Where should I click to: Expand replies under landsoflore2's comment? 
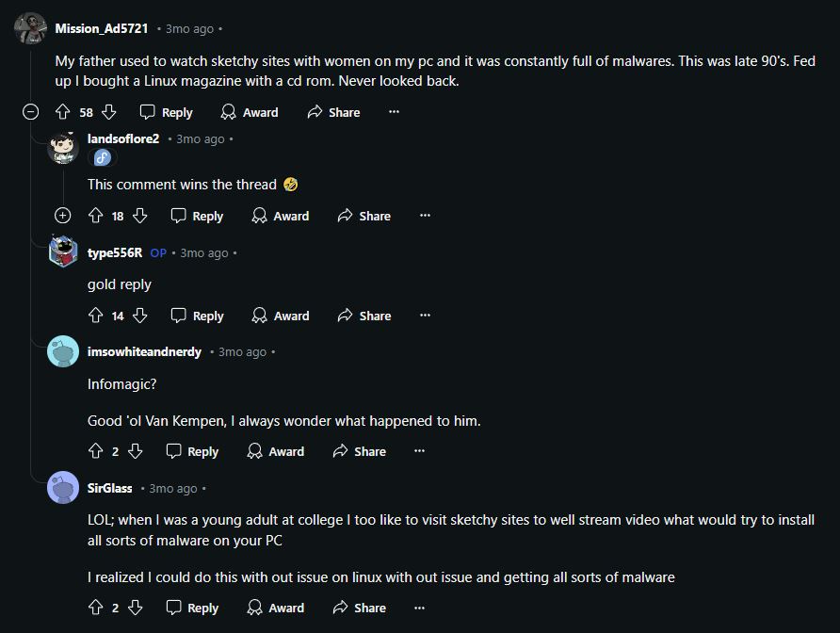[x=63, y=216]
